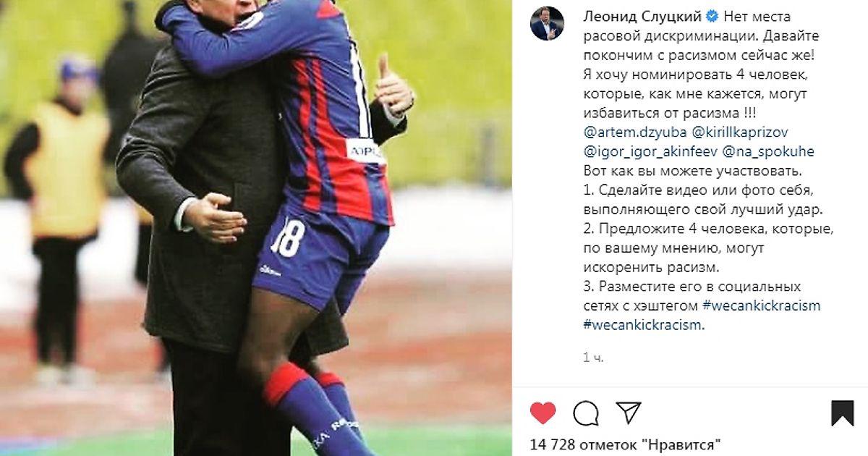This screenshot has width=868, height=456.
Task: Open @kirillkaprizov mention
Action: (741, 132)
